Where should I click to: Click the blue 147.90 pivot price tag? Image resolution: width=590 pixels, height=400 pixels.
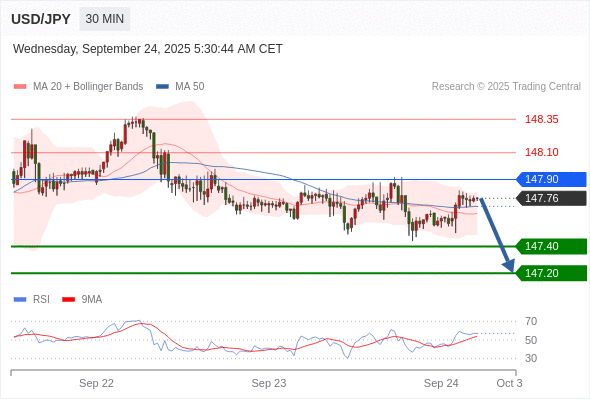(551, 179)
